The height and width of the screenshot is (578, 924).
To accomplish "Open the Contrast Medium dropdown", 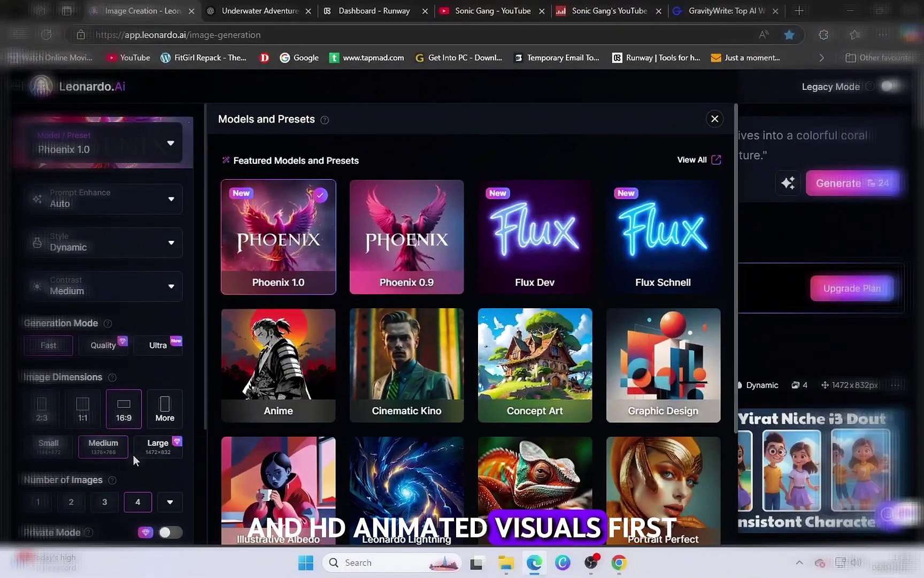I will (x=171, y=286).
